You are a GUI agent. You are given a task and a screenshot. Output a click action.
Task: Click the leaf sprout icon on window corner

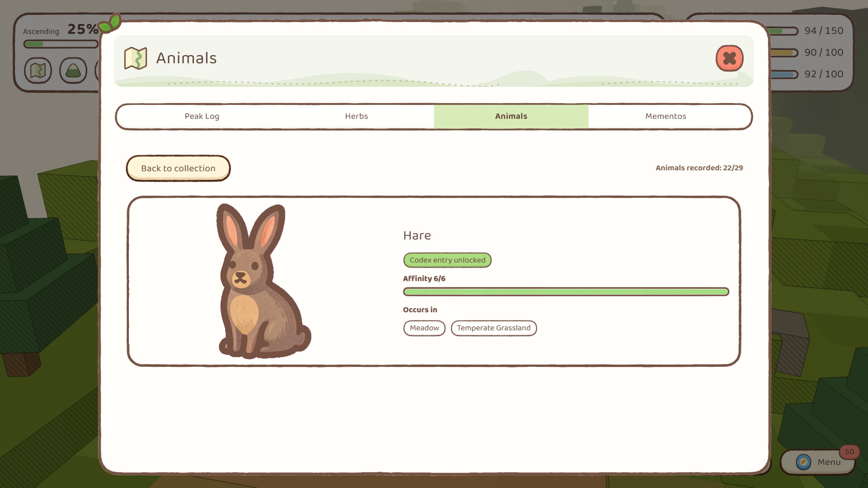(110, 23)
